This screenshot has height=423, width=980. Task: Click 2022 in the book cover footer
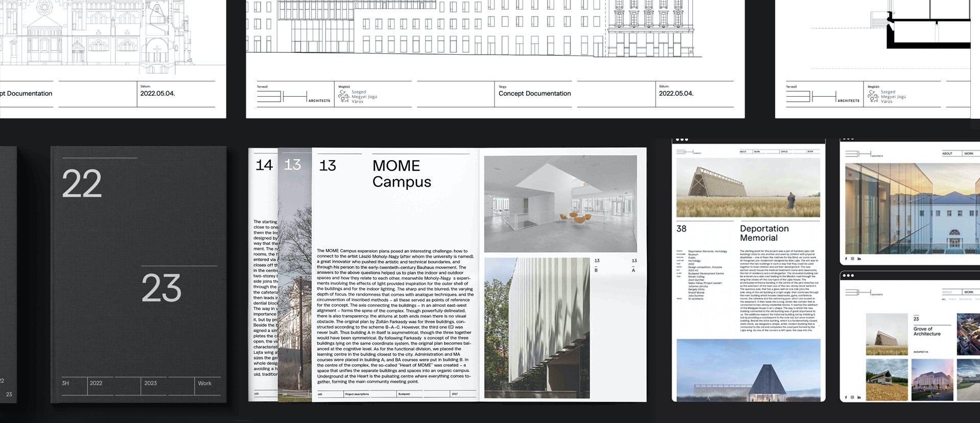coord(96,383)
